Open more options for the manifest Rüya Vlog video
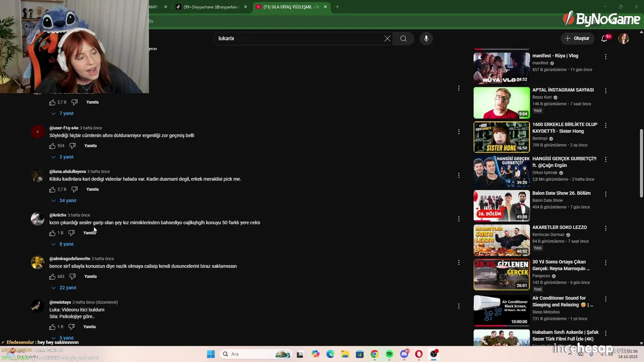The width and height of the screenshot is (644, 362). tap(606, 57)
